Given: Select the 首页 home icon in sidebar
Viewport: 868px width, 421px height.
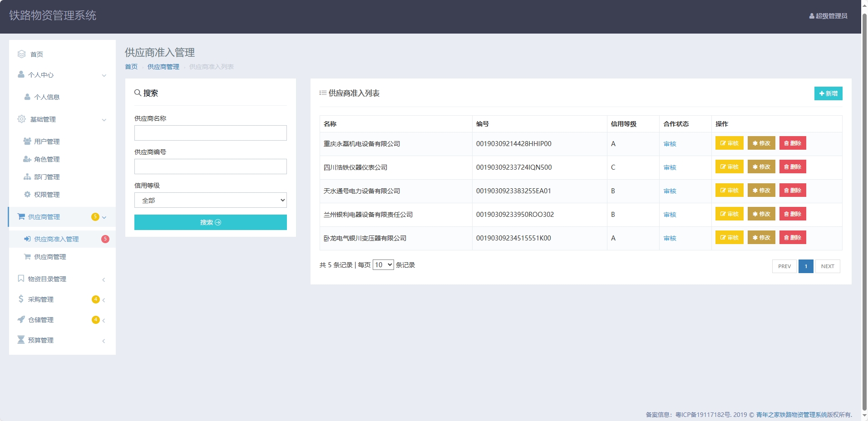Looking at the screenshot, I should [x=21, y=54].
